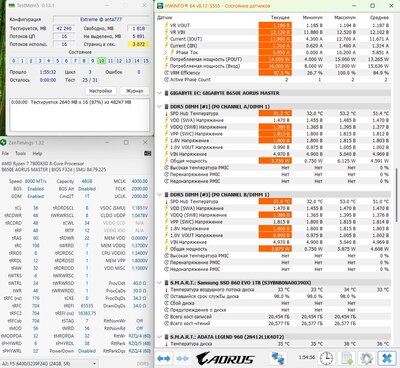Open the HWiNFO network remote sensors icon

click(277, 359)
